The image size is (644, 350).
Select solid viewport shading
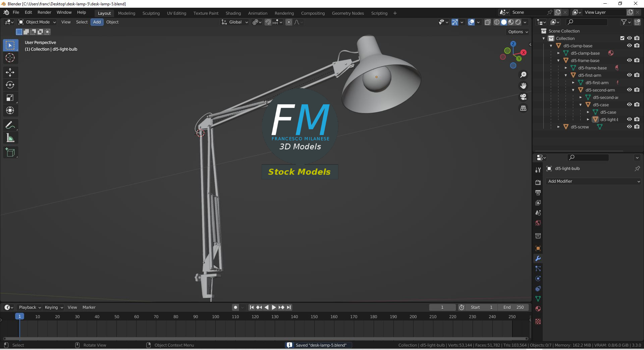(x=504, y=22)
